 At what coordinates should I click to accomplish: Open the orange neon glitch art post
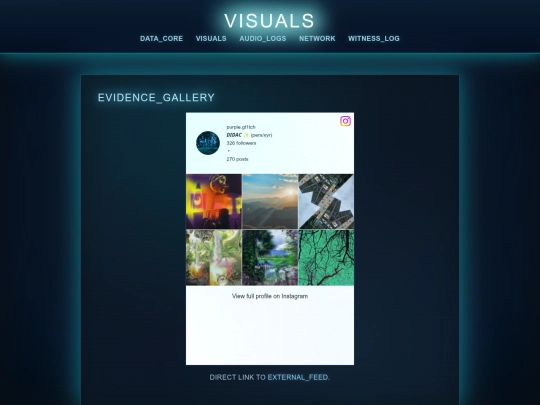214,201
